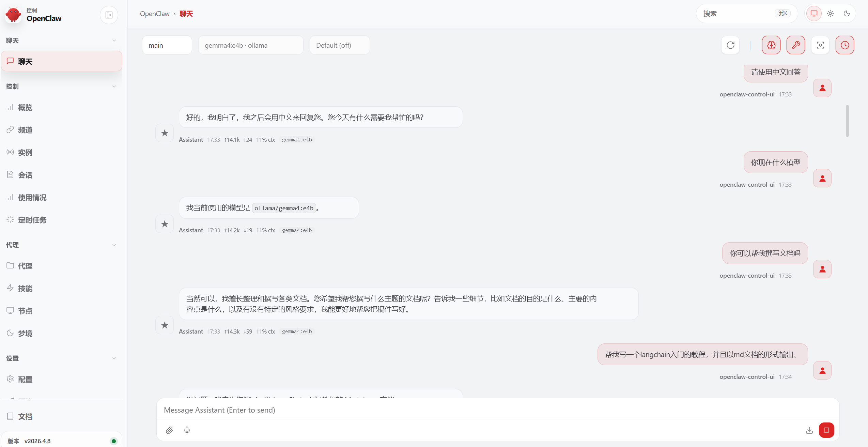Click the paperclip attach icon
The image size is (868, 447).
click(x=169, y=430)
